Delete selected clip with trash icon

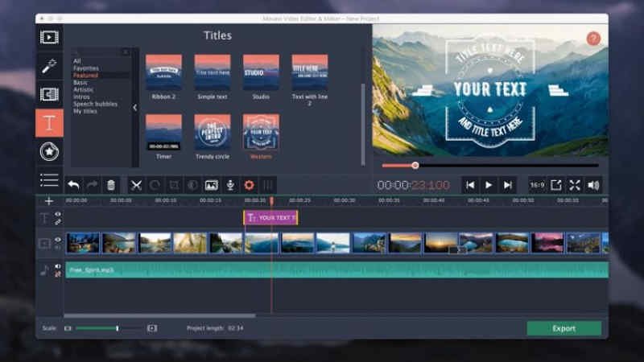pyautogui.click(x=111, y=185)
